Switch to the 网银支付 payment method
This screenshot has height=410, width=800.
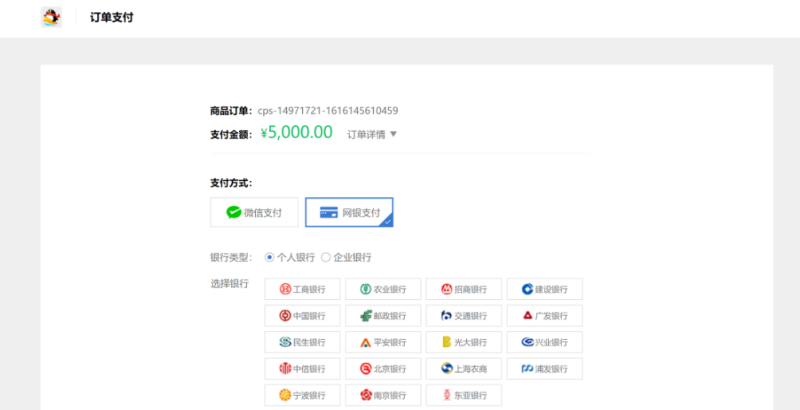(x=349, y=212)
